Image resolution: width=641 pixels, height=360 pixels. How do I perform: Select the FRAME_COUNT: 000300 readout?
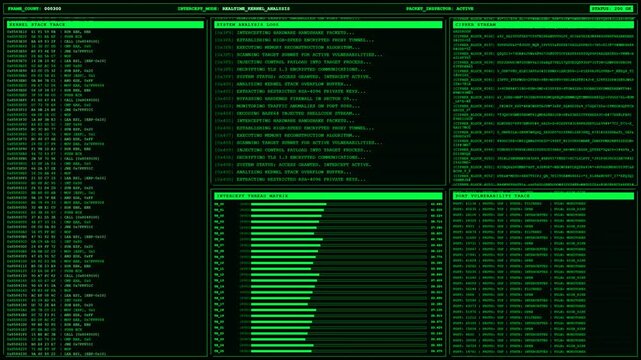(x=34, y=9)
